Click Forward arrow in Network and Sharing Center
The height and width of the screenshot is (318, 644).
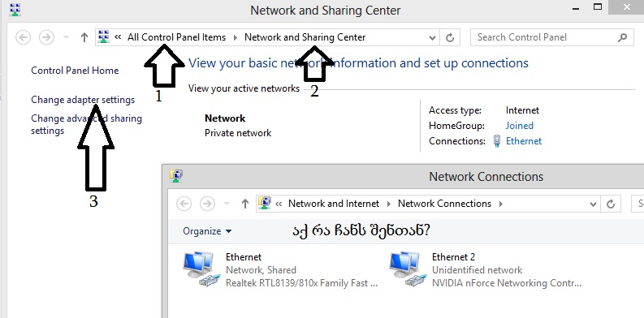[x=46, y=38]
